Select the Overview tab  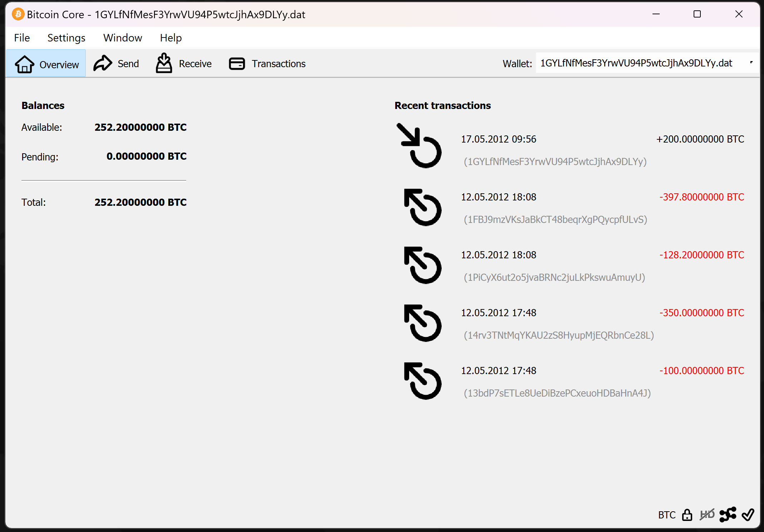click(46, 64)
